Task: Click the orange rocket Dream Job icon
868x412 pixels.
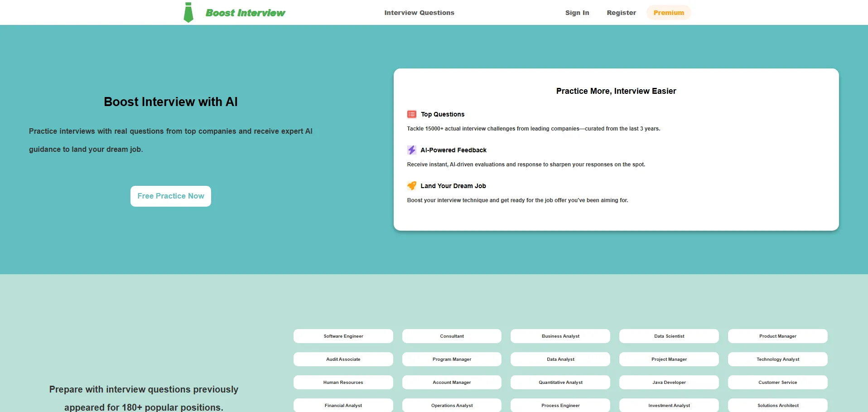Action: (x=411, y=186)
